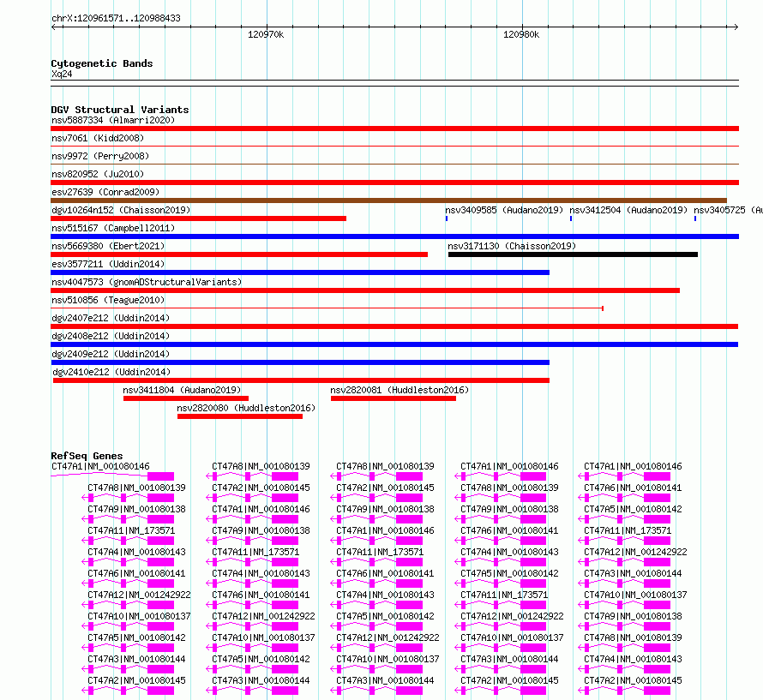The height and width of the screenshot is (700, 763).
Task: Click CT47A1 gene truncated at left edge
Action: [x=112, y=476]
